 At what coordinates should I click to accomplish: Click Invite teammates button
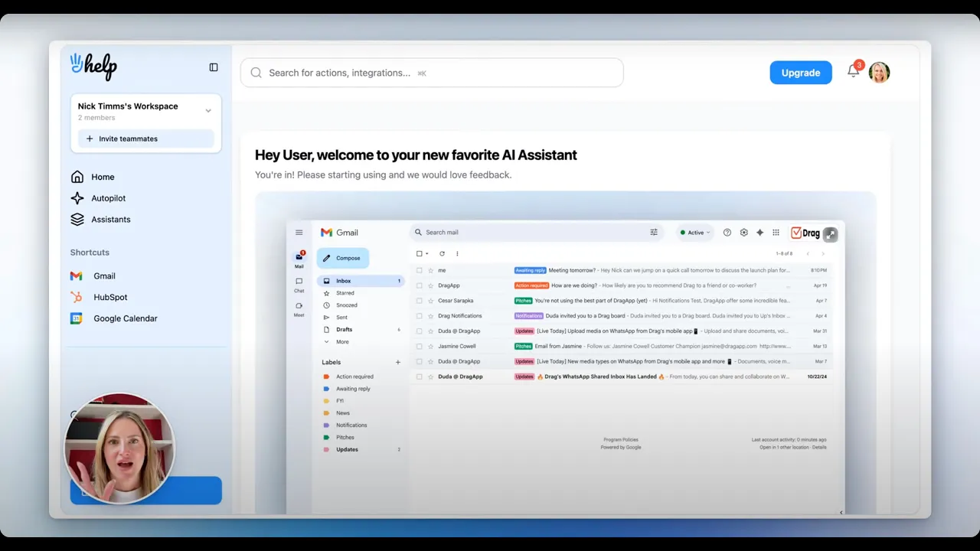(x=145, y=139)
